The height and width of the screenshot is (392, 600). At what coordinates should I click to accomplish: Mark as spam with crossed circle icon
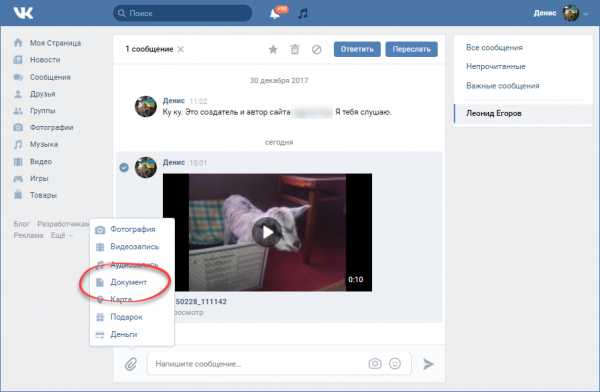click(316, 49)
